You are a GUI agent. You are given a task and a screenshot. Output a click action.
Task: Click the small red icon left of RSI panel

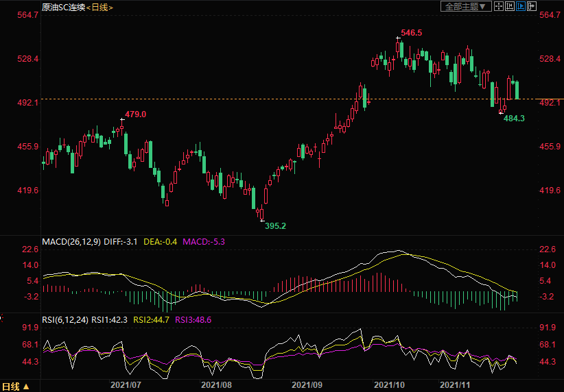pyautogui.click(x=2, y=317)
